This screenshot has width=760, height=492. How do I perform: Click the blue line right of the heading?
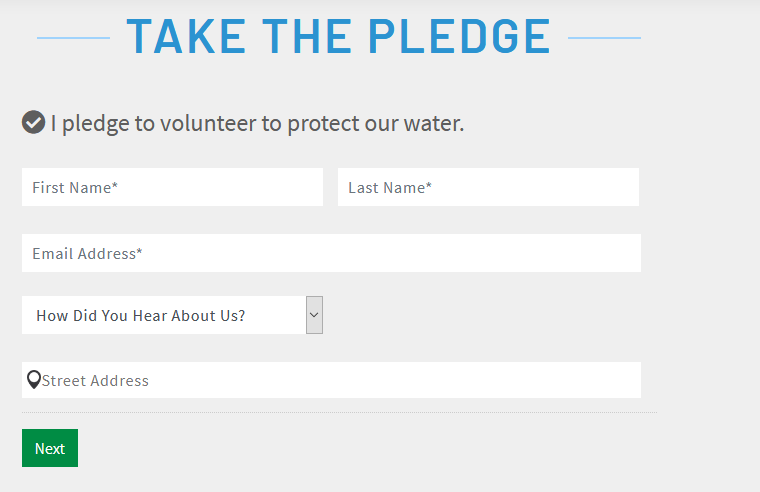point(604,38)
